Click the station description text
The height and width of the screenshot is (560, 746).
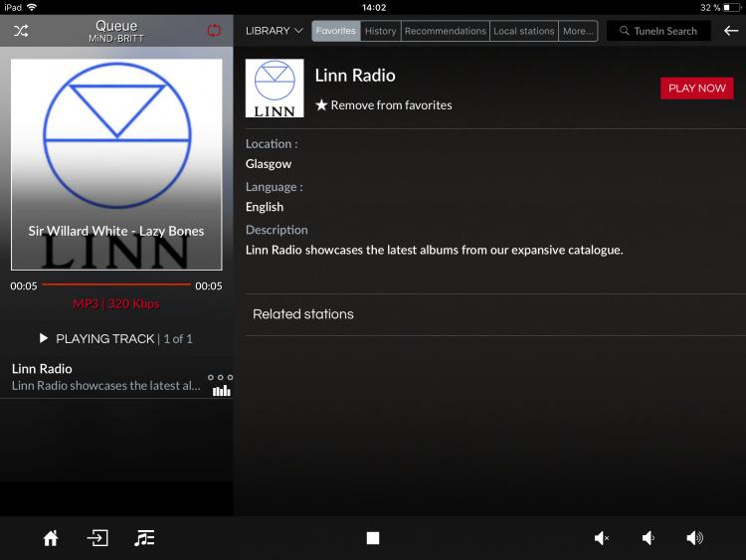coord(435,250)
